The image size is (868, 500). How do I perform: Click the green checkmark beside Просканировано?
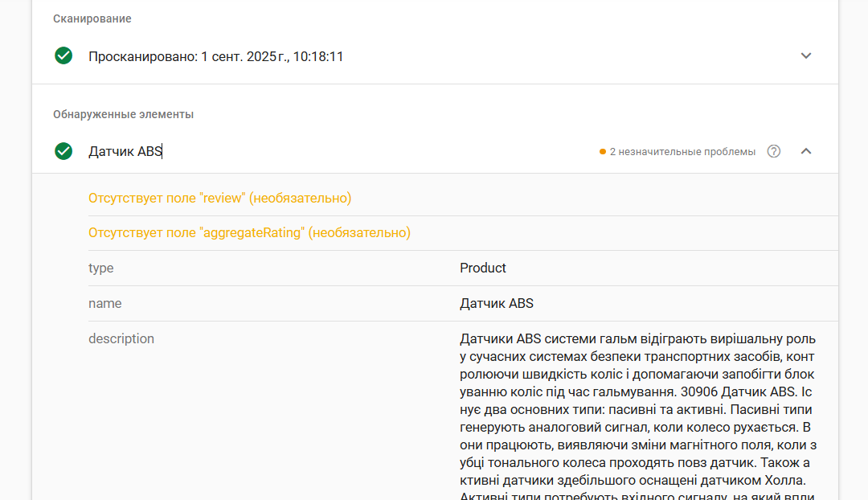[63, 56]
